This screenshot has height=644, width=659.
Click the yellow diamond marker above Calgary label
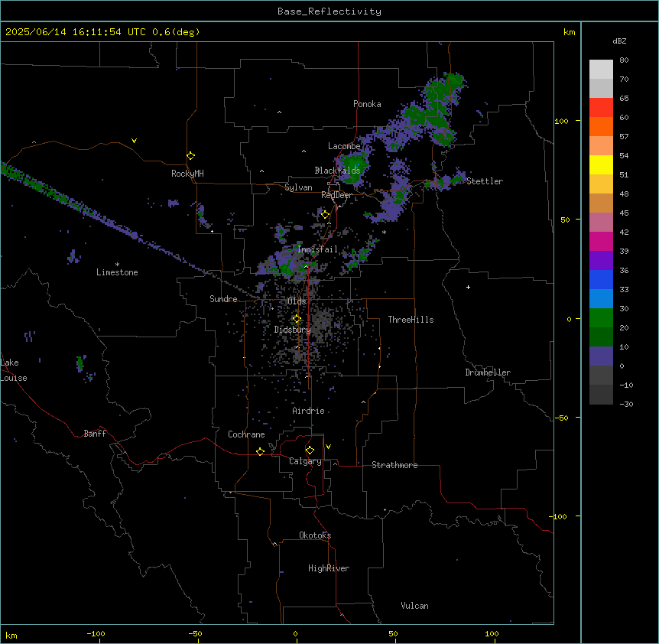pos(310,450)
